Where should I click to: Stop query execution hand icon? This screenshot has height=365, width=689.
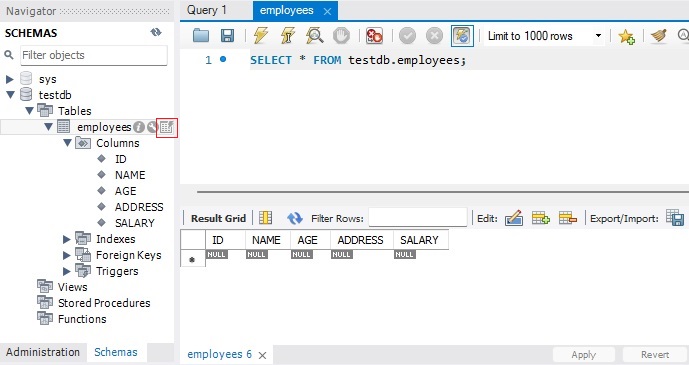(x=341, y=36)
